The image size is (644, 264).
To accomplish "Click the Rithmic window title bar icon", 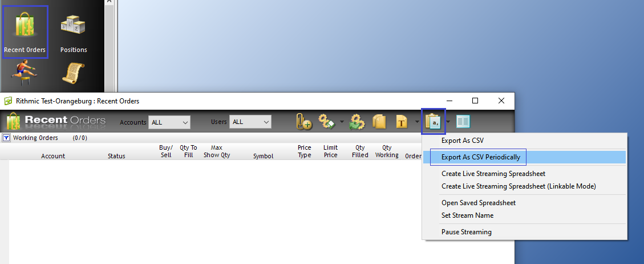I will coord(8,101).
